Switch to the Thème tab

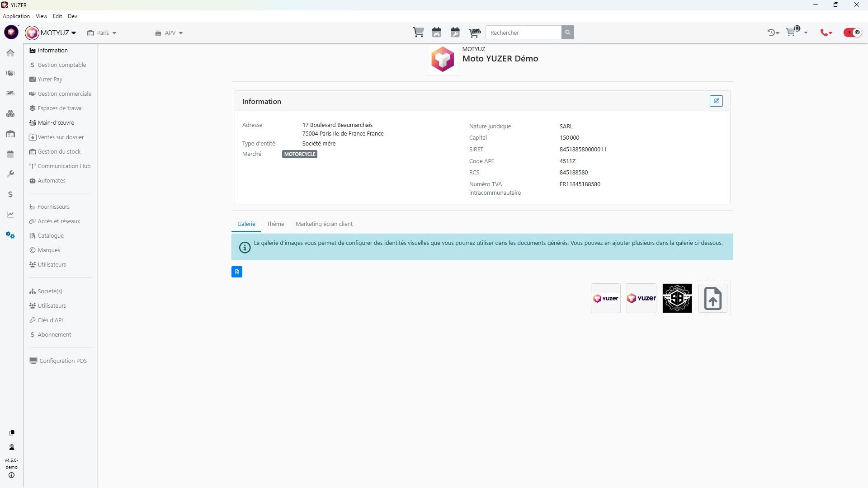tap(275, 224)
